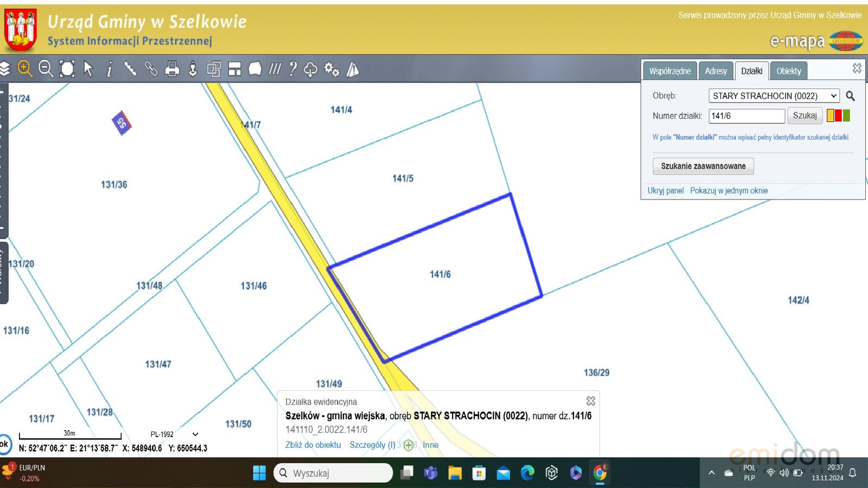Click the Ukryj panel link
Screen dimensions: 868x488
coord(666,191)
